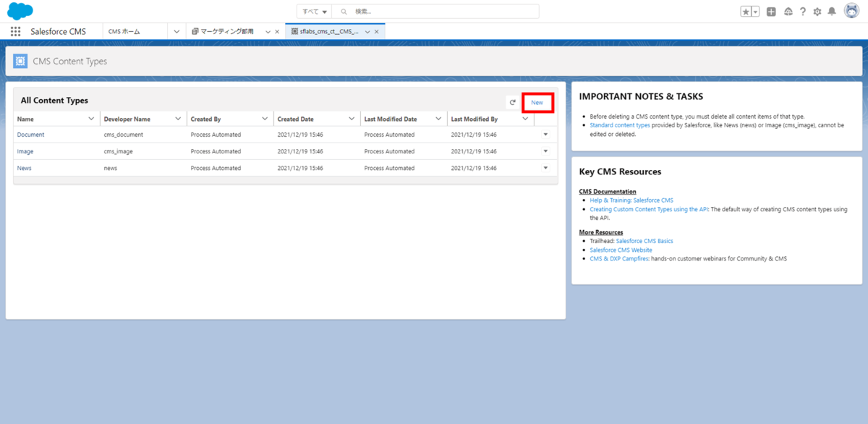This screenshot has width=868, height=424.
Task: Open the Last Modified By column chevron
Action: pyautogui.click(x=525, y=119)
